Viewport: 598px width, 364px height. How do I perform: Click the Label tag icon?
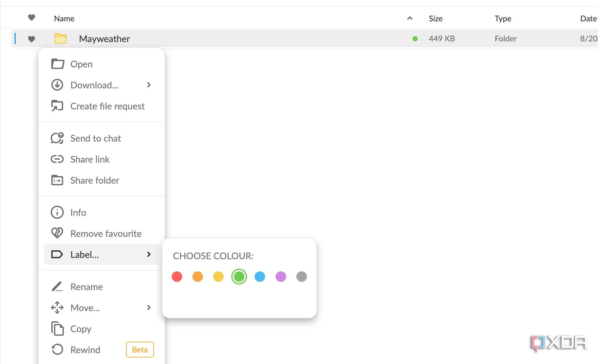coord(57,254)
